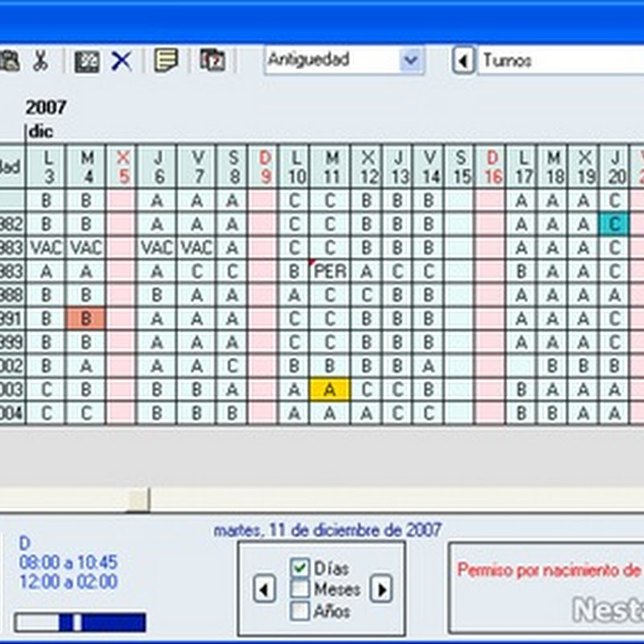
Task: Click the J 6 column header
Action: coord(157,167)
